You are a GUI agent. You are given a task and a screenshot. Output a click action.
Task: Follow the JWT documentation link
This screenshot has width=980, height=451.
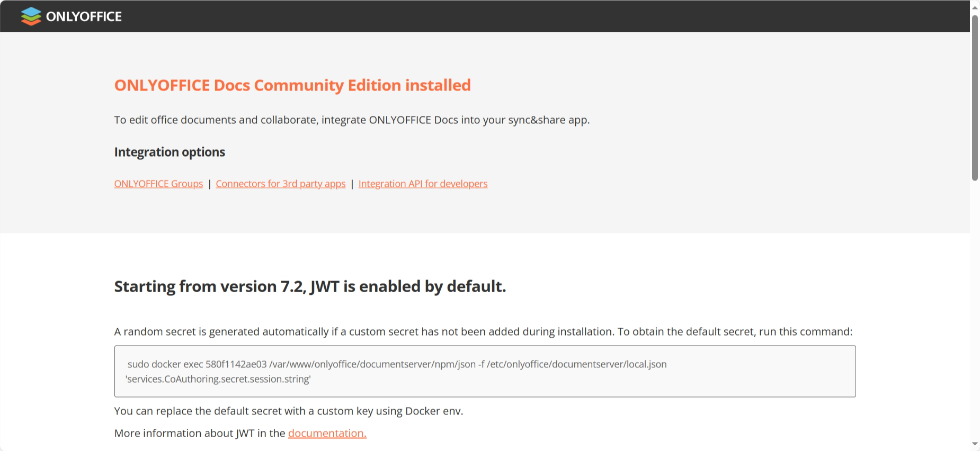click(x=327, y=433)
